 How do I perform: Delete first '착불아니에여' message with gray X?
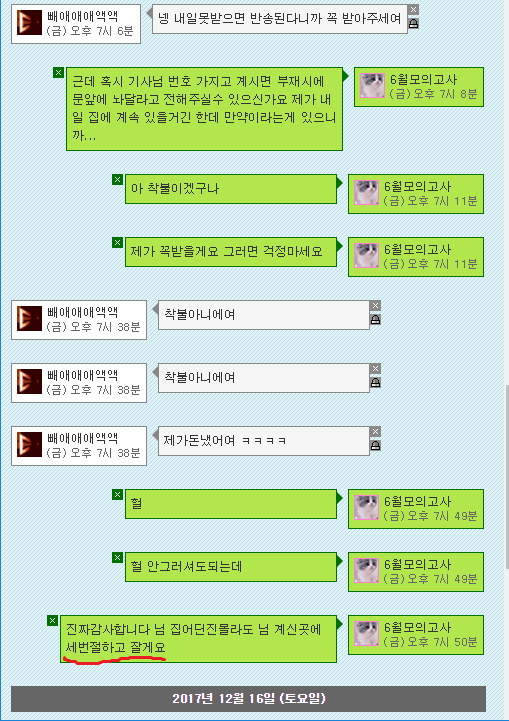[375, 306]
